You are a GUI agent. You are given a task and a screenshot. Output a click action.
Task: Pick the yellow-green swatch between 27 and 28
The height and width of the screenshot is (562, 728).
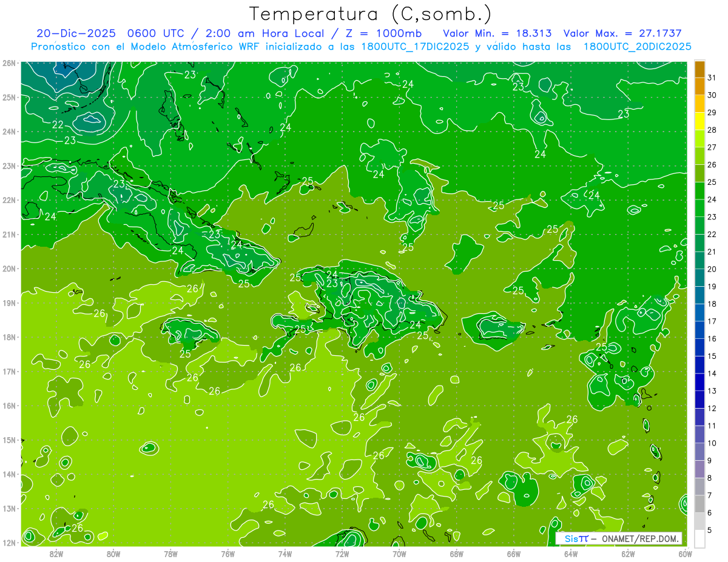click(699, 139)
